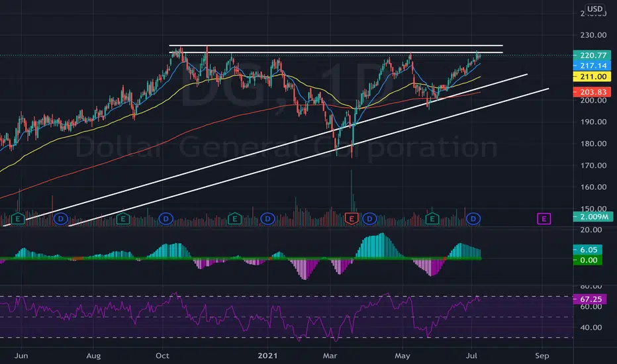
Task: Click the yellow 211.00 moving average label
Action: coord(593,77)
